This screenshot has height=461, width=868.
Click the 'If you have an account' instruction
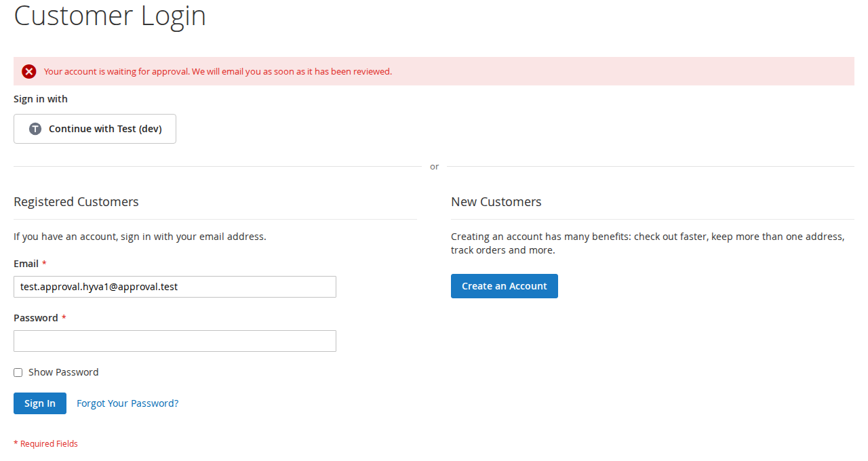coord(140,237)
